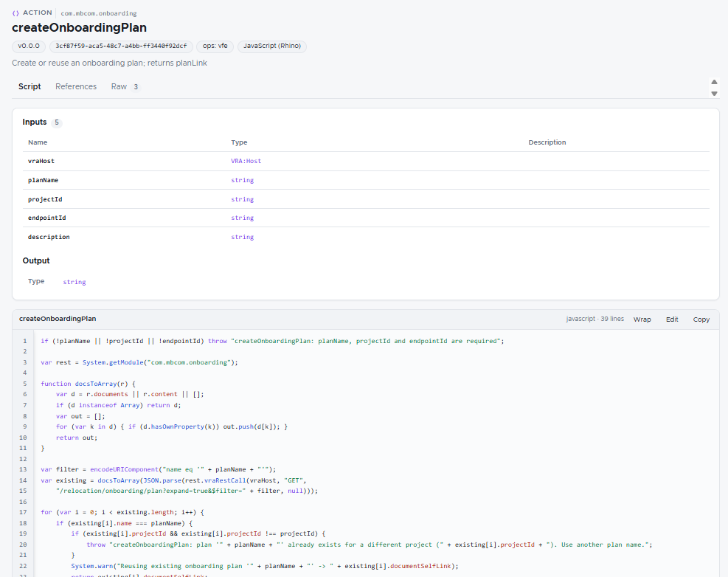Click the System.warn call on line 22
Screen dimensions: 728x577
click(265, 566)
